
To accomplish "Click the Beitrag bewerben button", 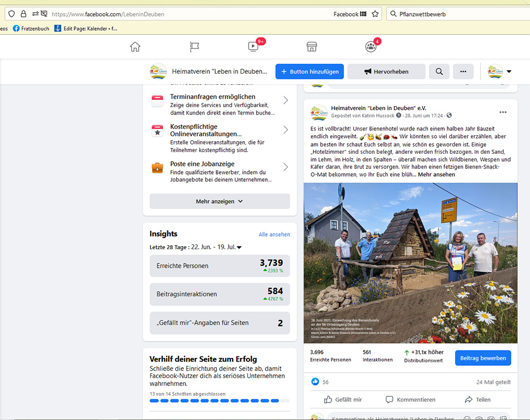I will click(x=483, y=358).
